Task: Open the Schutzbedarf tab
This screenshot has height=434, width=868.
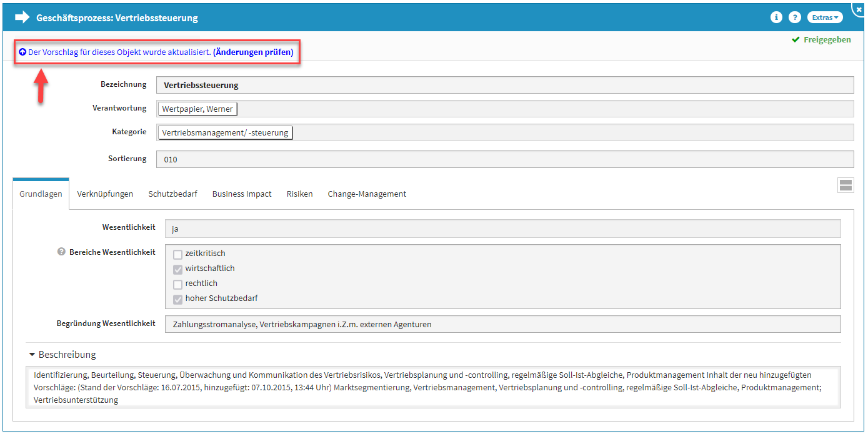Action: (x=172, y=194)
